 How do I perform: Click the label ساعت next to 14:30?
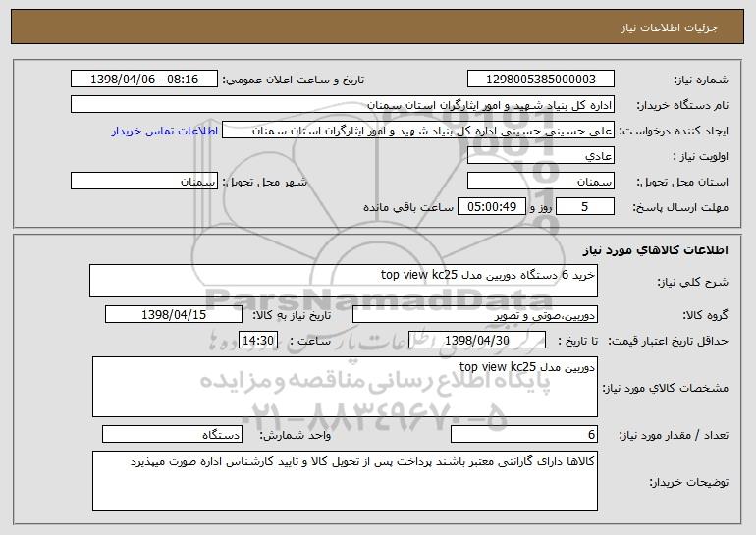[310, 341]
